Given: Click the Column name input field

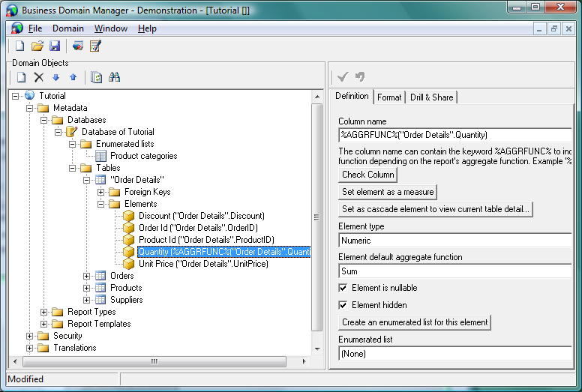Looking at the screenshot, I should (x=454, y=135).
